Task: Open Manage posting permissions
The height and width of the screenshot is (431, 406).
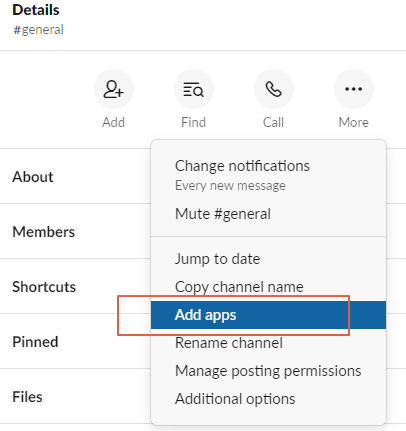Action: coord(268,371)
